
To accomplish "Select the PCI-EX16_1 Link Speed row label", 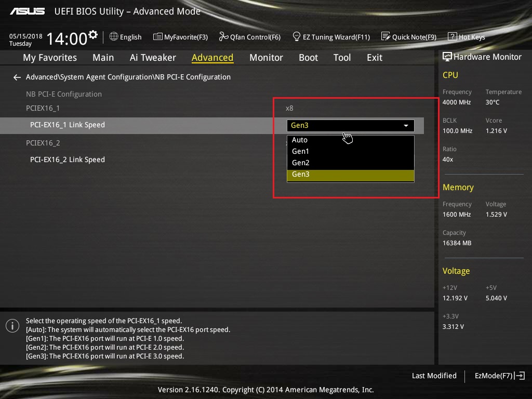I will 68,125.
